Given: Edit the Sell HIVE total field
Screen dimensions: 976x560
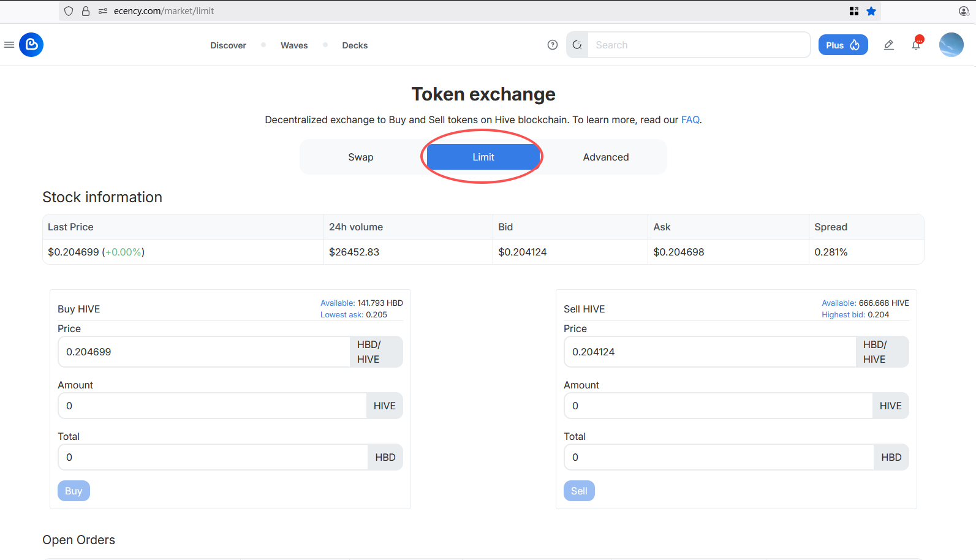Looking at the screenshot, I should tap(719, 457).
